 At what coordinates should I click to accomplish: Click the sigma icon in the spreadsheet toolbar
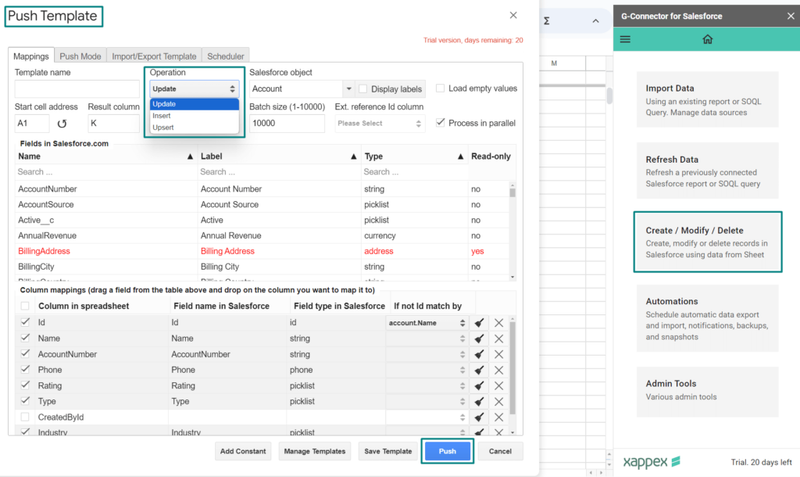546,21
